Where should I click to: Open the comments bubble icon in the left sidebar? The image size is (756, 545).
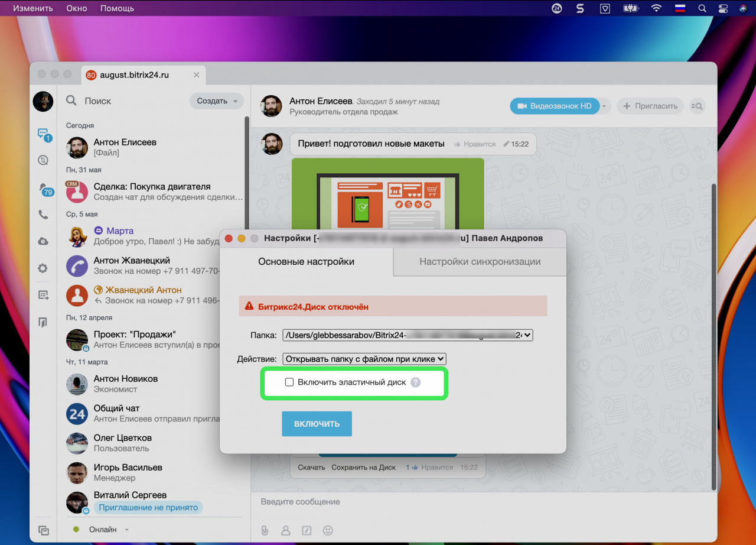(x=43, y=160)
